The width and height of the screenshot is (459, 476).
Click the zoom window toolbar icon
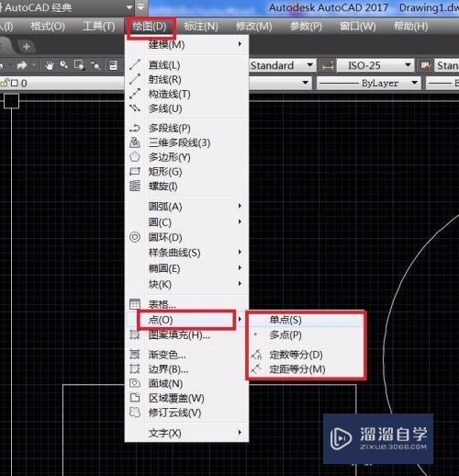click(80, 65)
